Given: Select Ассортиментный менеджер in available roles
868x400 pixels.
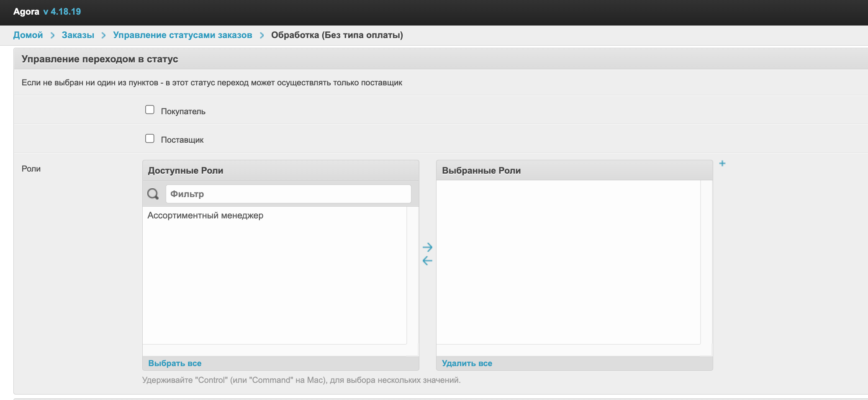Looking at the screenshot, I should point(205,215).
